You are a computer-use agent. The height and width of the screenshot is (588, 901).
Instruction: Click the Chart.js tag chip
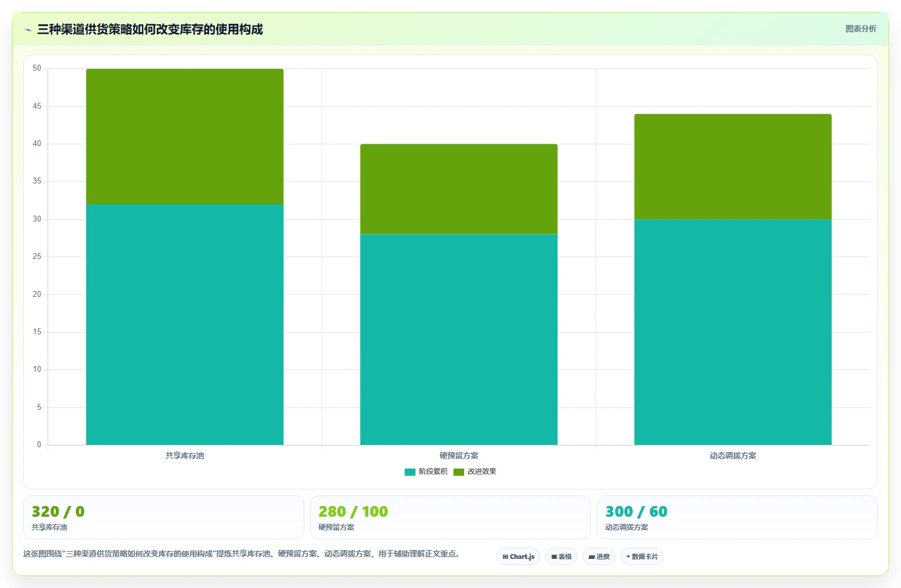coord(518,557)
